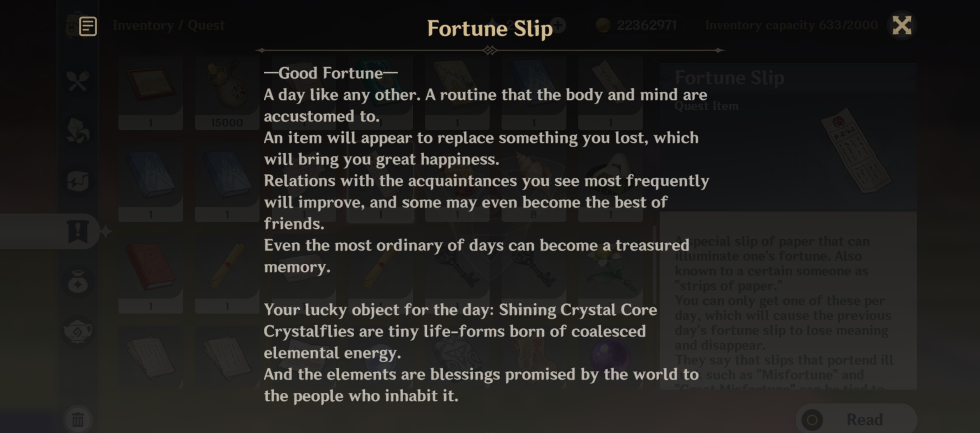Switch to the Materials tab icon in sidebar
Image resolution: width=980 pixels, height=433 pixels.
78,132
